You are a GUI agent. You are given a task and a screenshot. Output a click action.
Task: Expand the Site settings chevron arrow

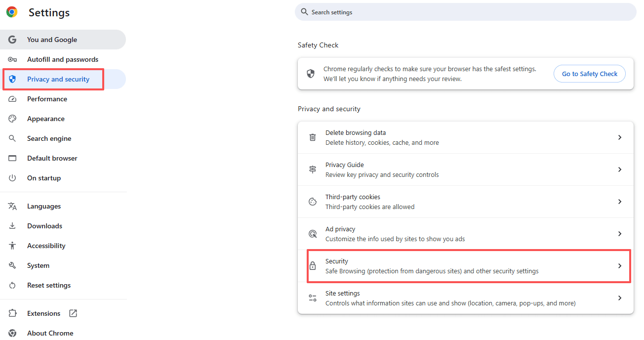point(620,298)
